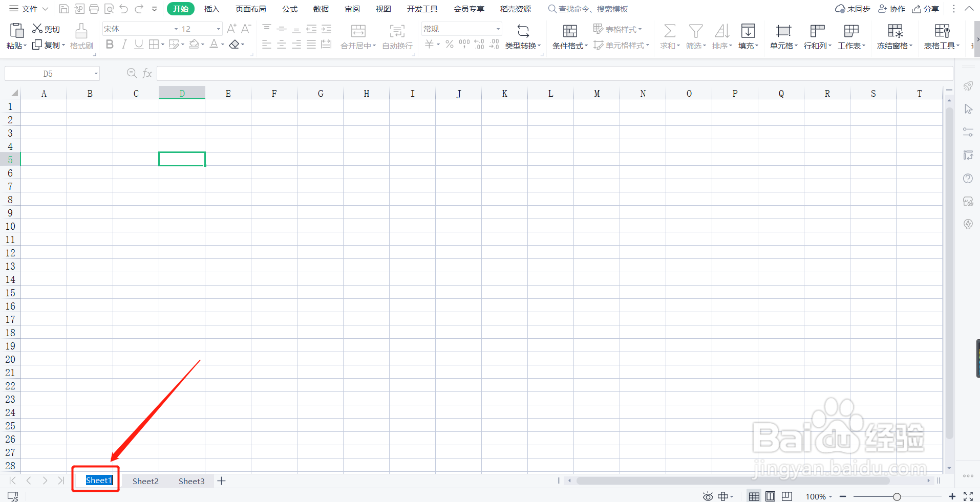980x502 pixels.
Task: Open the Page Layout (页面布局) tab
Action: pos(250,9)
